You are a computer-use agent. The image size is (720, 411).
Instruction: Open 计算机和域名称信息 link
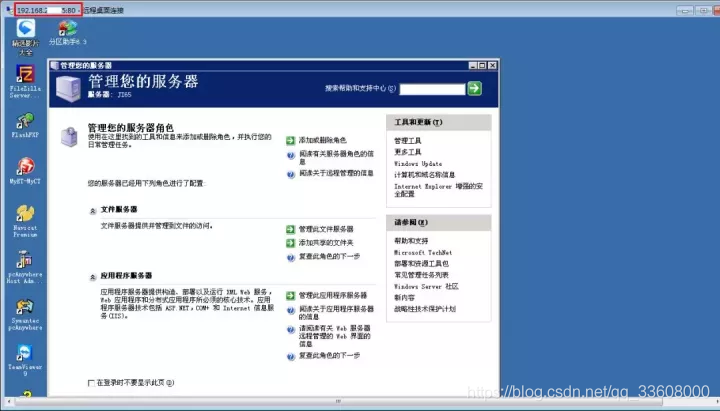click(424, 175)
